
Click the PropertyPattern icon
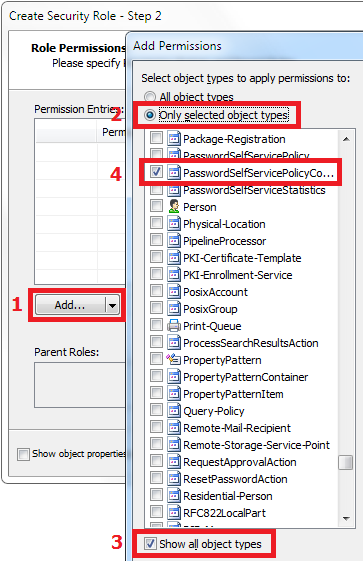click(174, 359)
